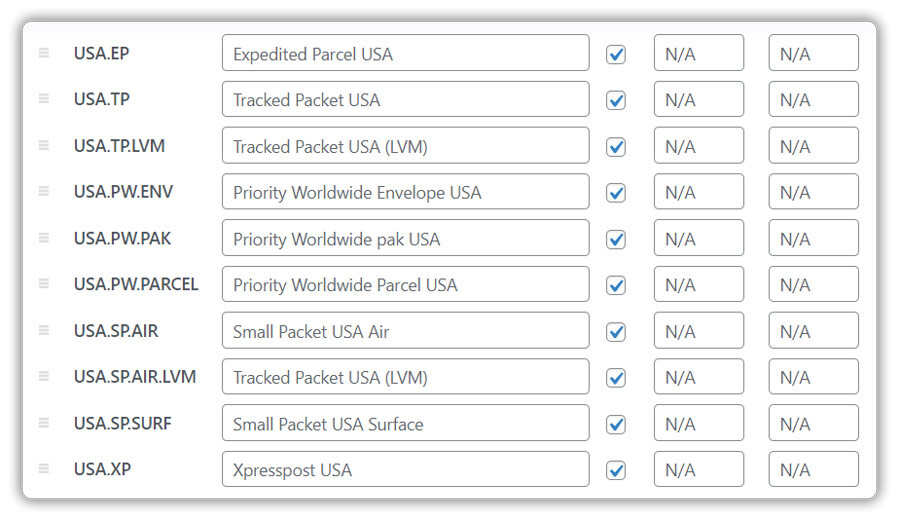Grab the drag handle for USA.EP row
The width and height of the screenshot is (900, 521).
tap(44, 53)
